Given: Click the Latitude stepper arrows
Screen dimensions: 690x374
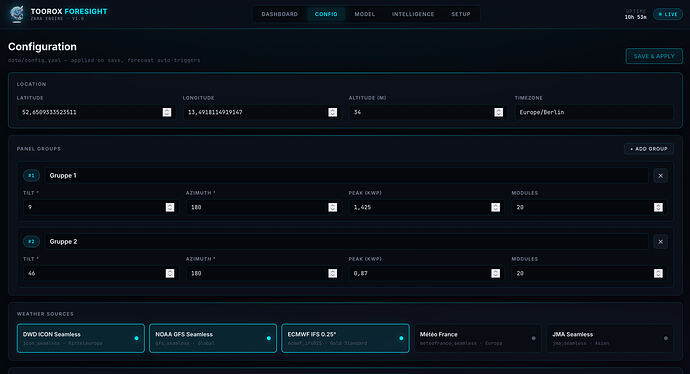Looking at the screenshot, I should pyautogui.click(x=167, y=112).
